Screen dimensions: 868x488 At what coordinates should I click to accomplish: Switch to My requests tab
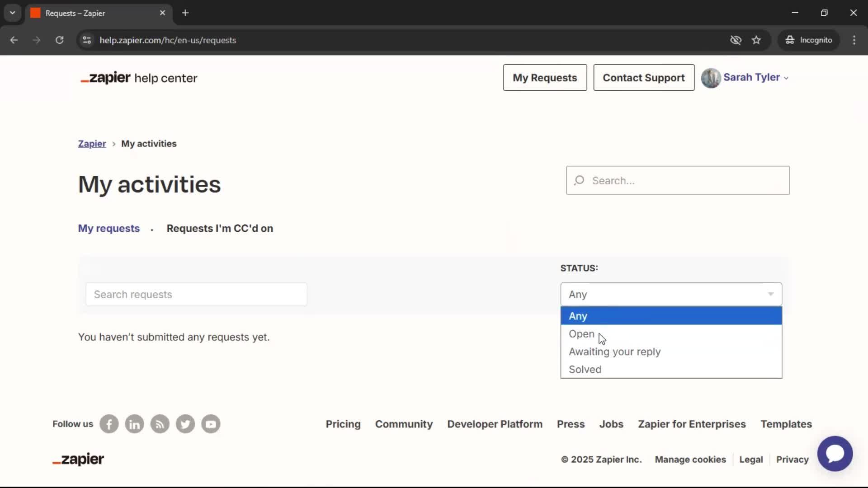(109, 228)
